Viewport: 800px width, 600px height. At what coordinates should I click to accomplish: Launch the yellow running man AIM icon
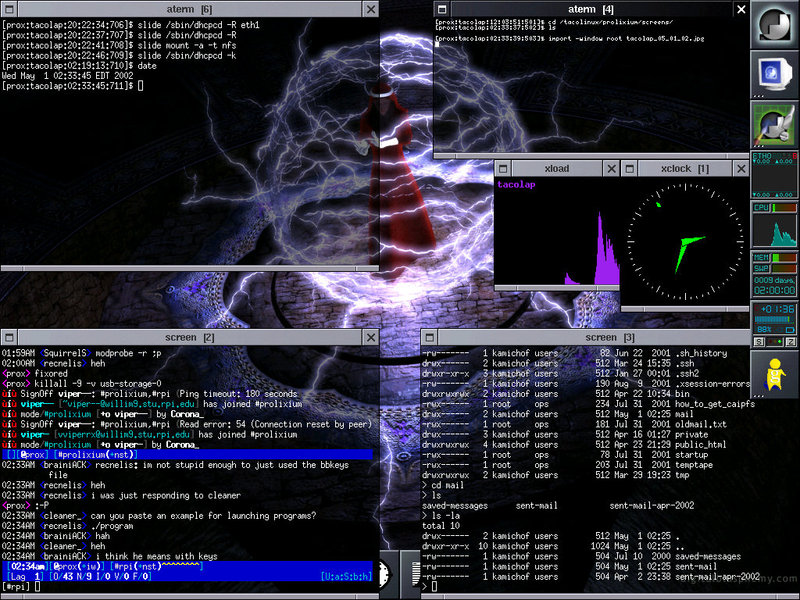774,374
